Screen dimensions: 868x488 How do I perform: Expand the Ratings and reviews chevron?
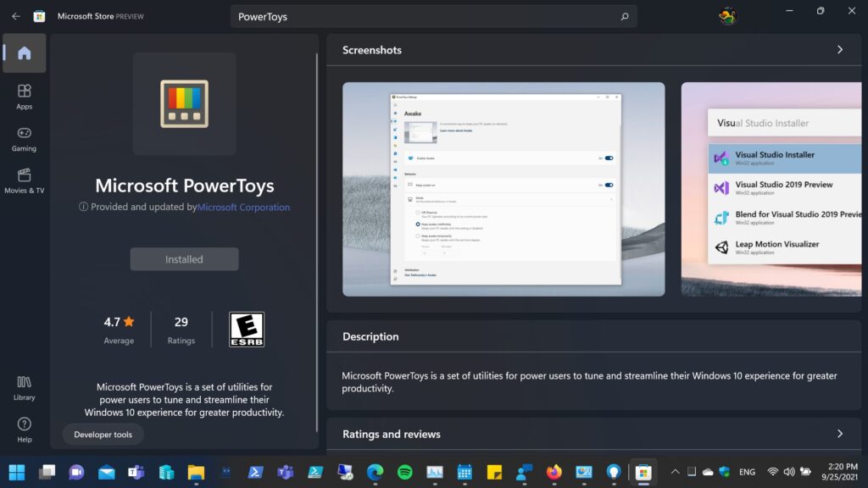[x=839, y=434]
